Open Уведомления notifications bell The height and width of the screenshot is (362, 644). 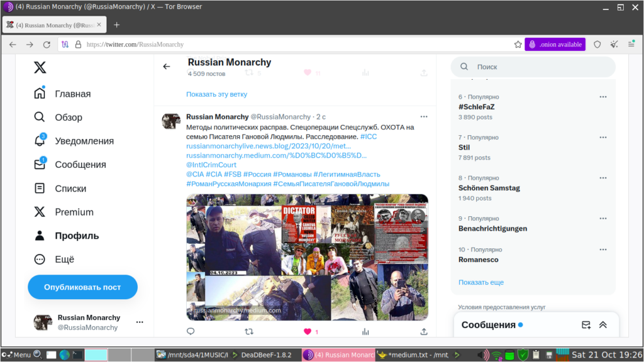coord(40,140)
